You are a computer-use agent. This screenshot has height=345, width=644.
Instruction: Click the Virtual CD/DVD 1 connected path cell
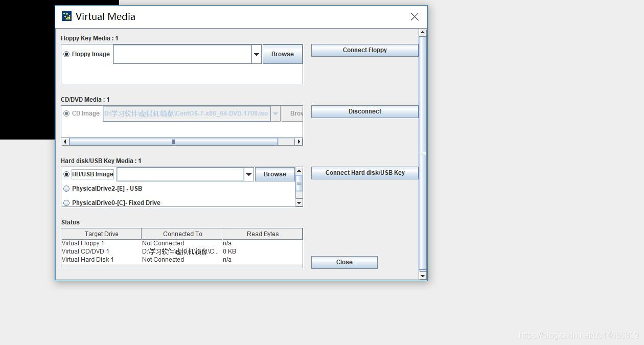click(181, 251)
